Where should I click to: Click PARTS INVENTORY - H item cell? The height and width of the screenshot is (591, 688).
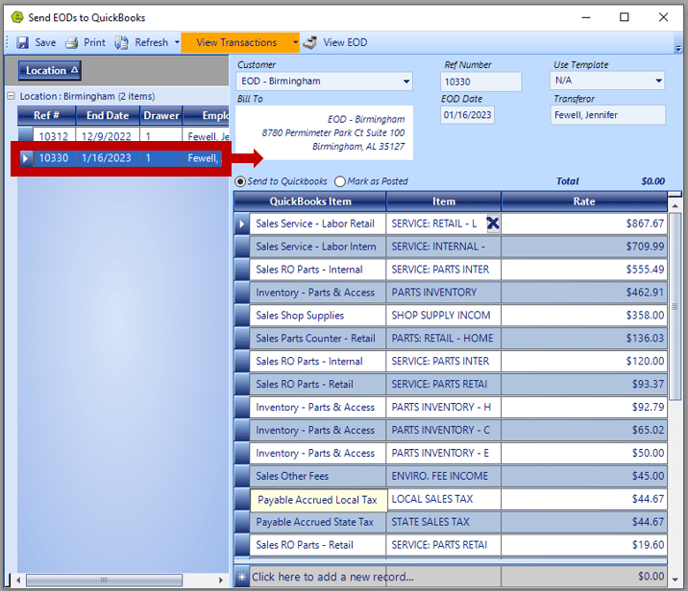(x=443, y=407)
